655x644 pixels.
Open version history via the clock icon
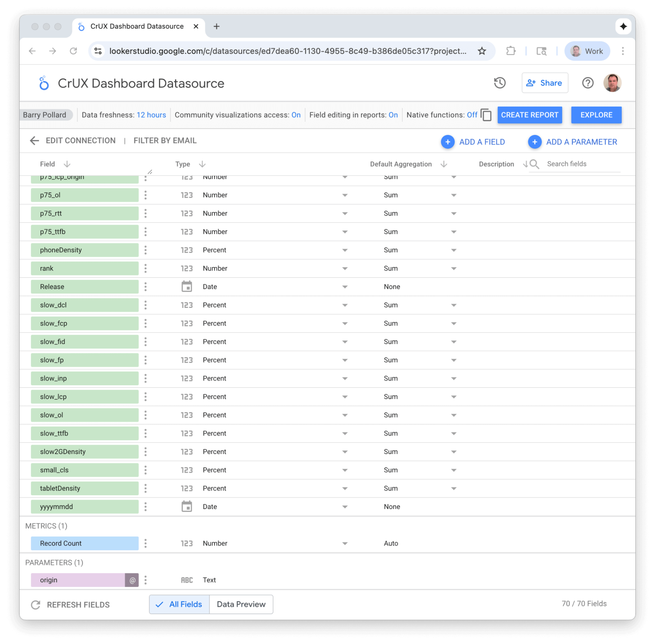click(x=500, y=83)
